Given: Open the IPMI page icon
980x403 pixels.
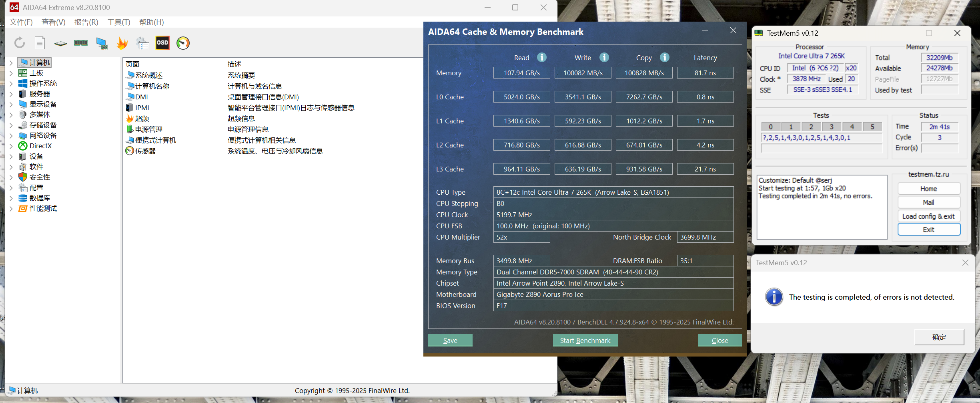Looking at the screenshot, I should (x=130, y=107).
